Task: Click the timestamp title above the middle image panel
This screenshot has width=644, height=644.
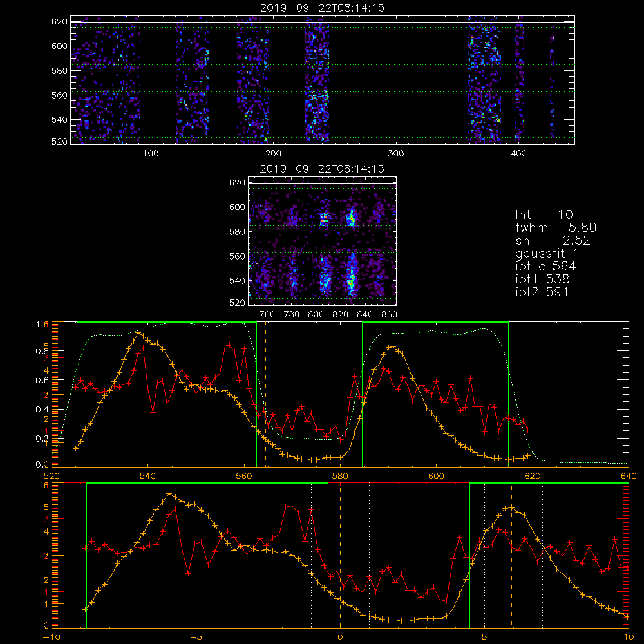Action: (323, 169)
